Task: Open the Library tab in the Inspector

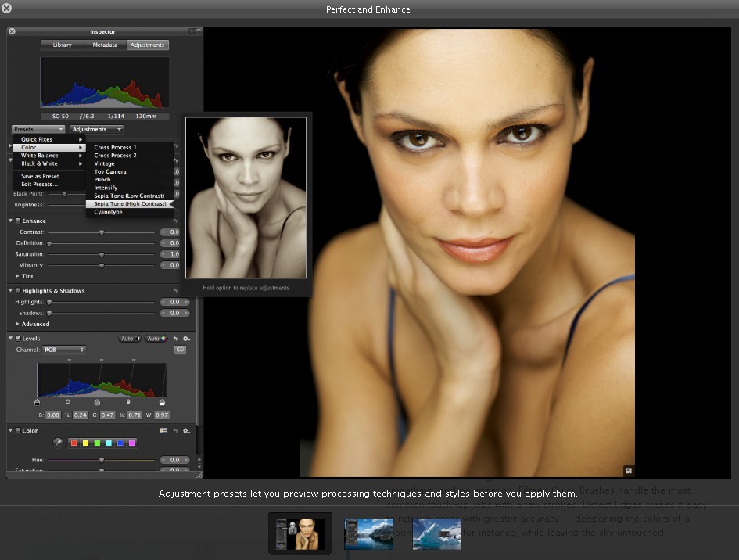Action: tap(62, 45)
